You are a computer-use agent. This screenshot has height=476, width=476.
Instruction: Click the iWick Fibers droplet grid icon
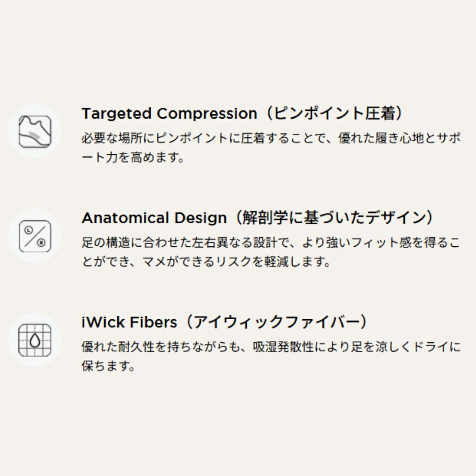[35, 340]
